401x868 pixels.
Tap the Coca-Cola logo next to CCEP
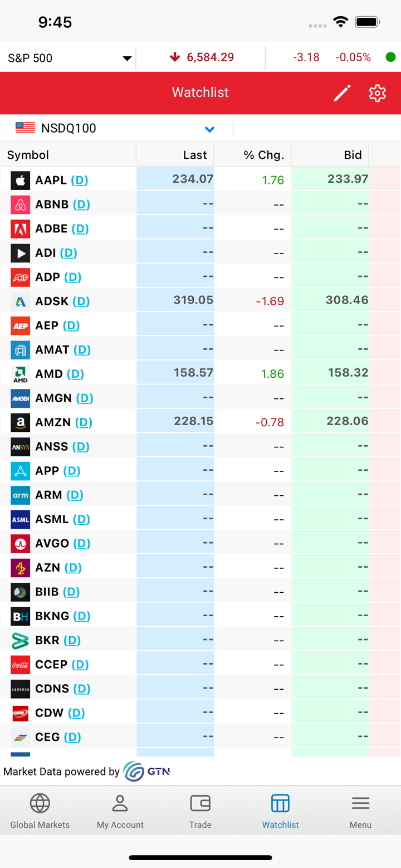(21, 665)
